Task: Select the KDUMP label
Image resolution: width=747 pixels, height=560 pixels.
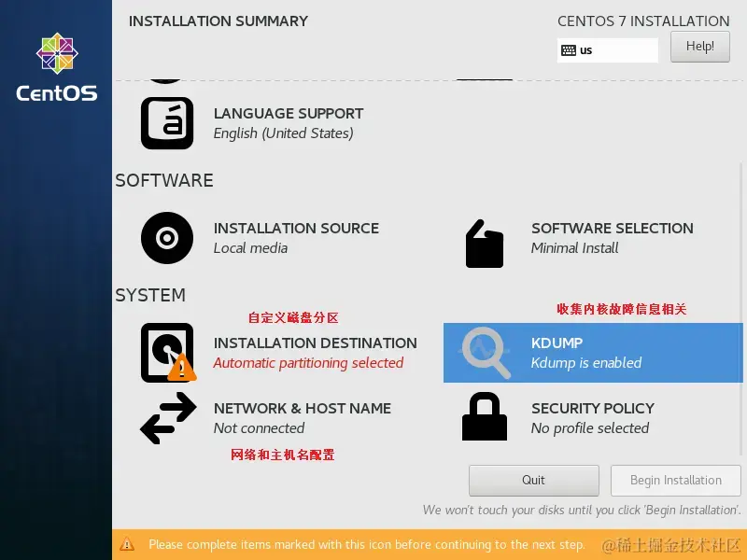Action: click(557, 343)
